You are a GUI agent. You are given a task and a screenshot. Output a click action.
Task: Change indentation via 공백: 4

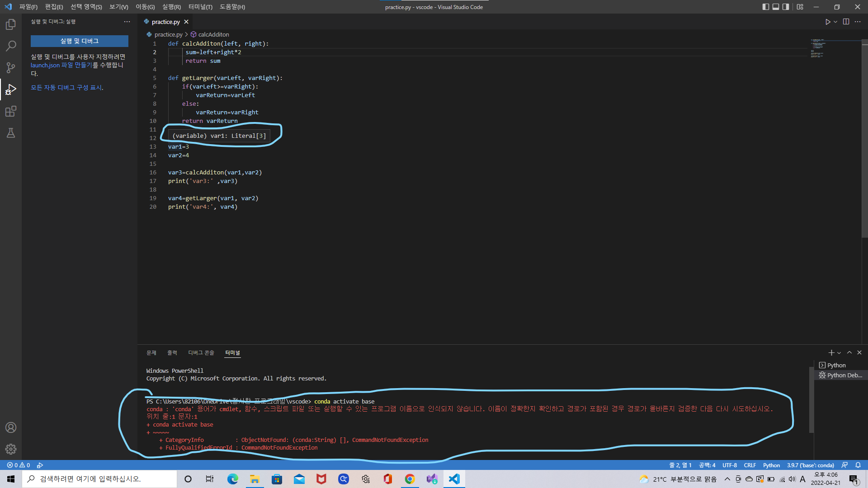[x=707, y=465]
